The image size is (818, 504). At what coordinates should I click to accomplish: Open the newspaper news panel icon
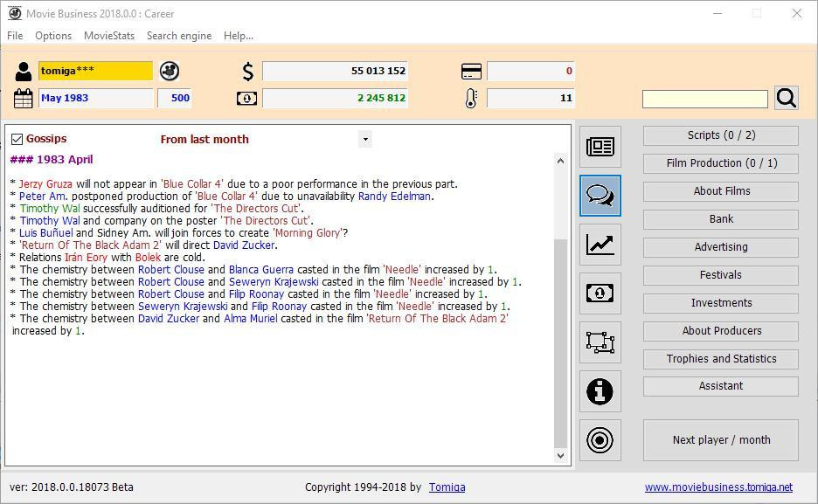(x=600, y=147)
